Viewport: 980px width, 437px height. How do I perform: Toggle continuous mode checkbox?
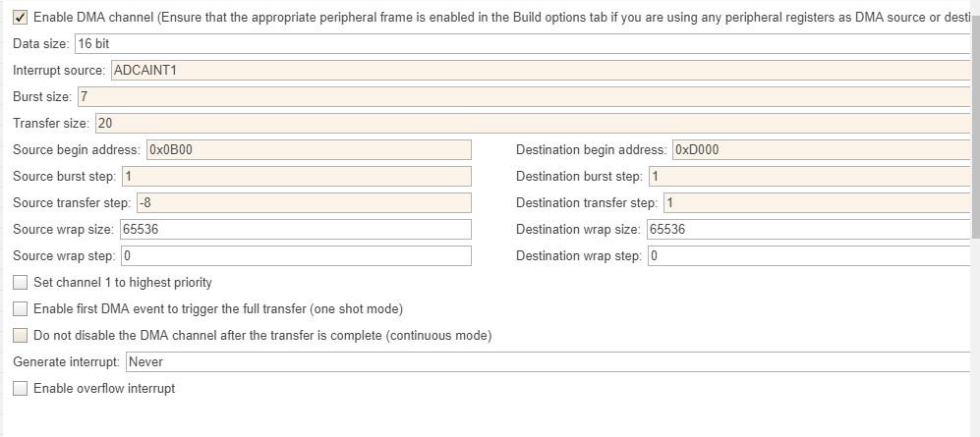[x=20, y=336]
